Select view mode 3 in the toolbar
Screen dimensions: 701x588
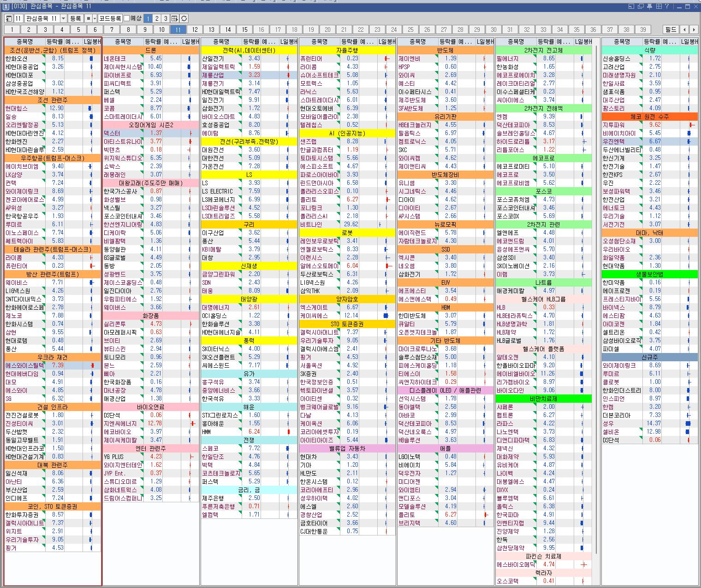click(x=166, y=18)
